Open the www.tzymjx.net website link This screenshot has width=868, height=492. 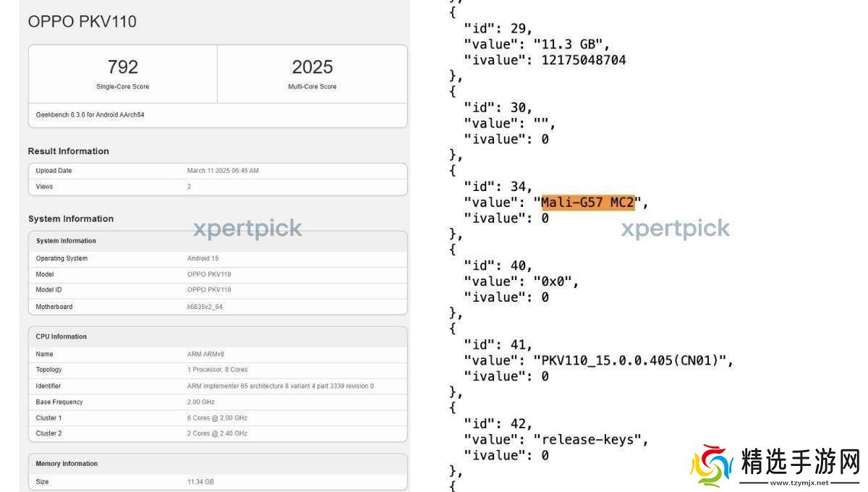799,483
